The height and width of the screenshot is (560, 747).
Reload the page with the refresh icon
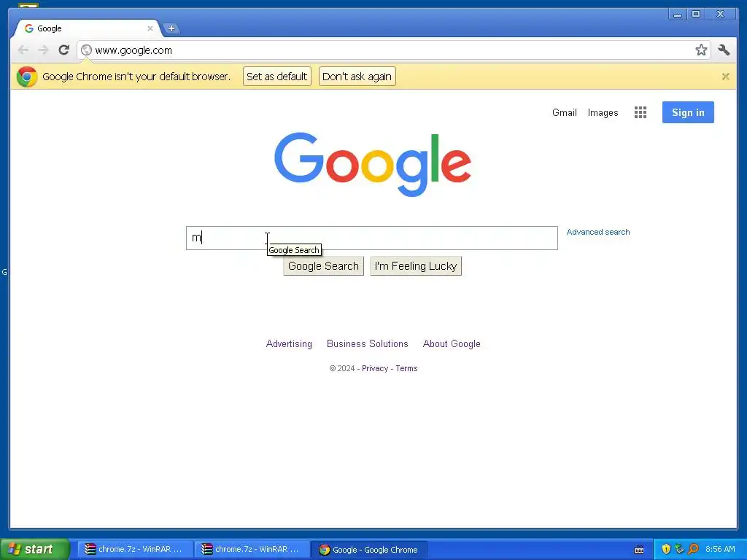(64, 50)
